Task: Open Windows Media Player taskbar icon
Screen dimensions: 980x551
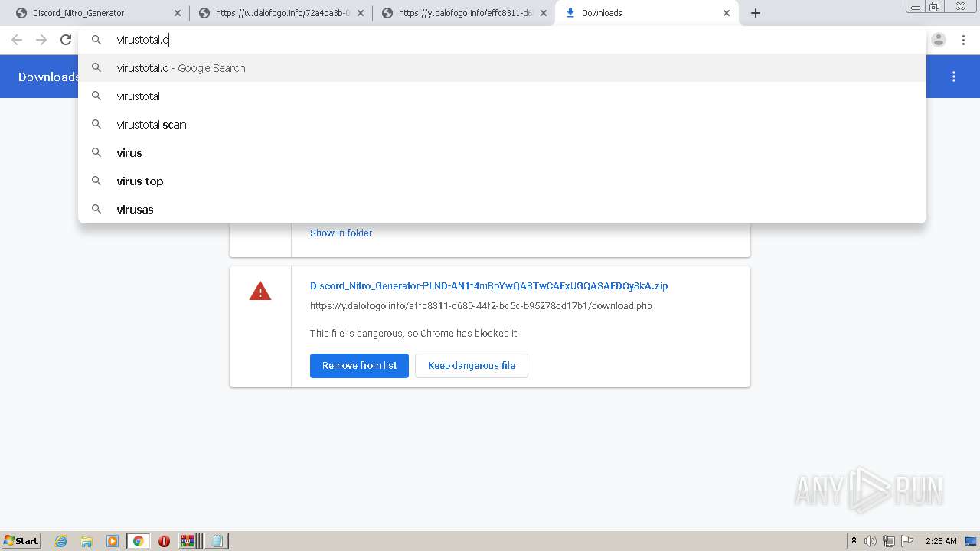Action: [113, 541]
